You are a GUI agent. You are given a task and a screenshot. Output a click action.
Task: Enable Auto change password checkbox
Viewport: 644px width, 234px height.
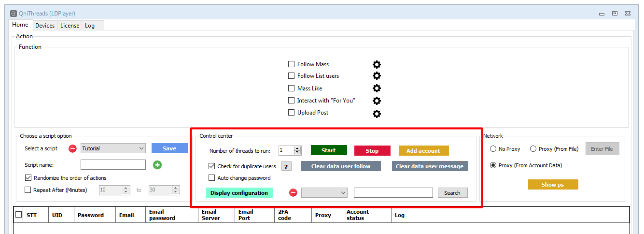point(211,178)
